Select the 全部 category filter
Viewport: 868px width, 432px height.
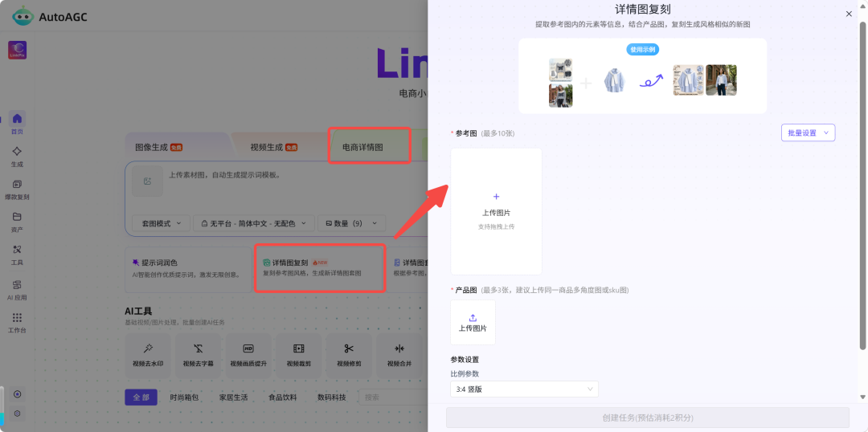point(141,397)
